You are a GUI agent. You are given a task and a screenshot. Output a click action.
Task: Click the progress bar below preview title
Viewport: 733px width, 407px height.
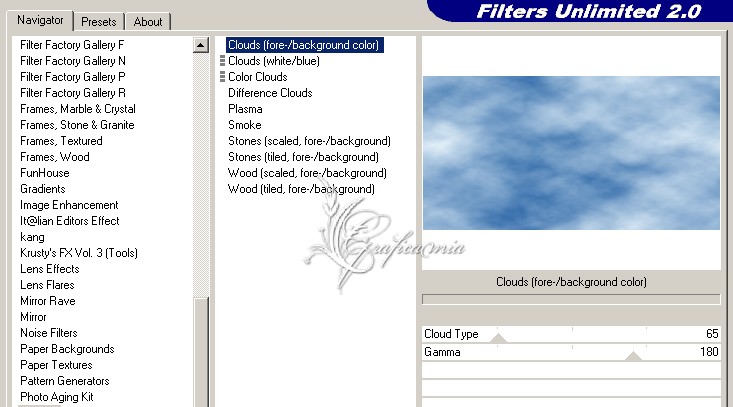tap(571, 299)
